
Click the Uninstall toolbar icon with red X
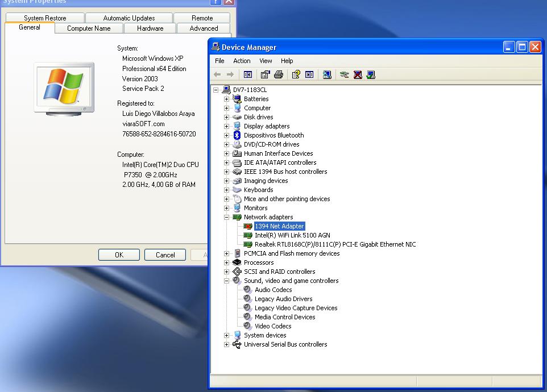click(x=358, y=74)
